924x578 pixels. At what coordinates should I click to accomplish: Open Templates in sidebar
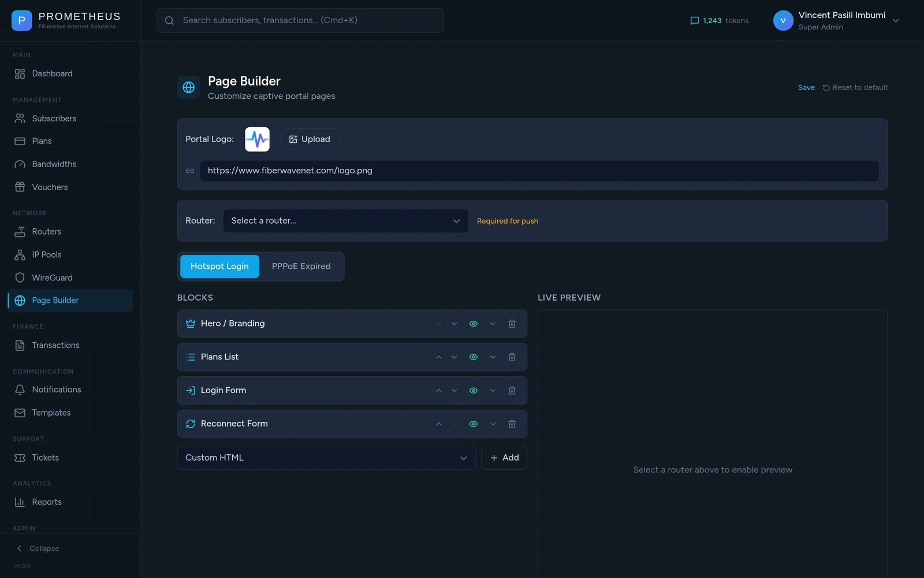click(x=70, y=413)
